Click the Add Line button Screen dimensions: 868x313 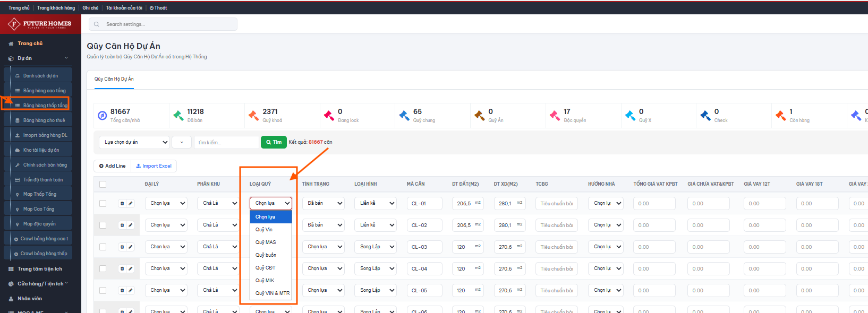[x=112, y=166]
